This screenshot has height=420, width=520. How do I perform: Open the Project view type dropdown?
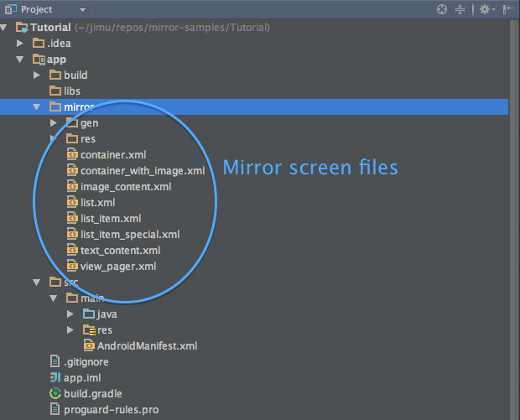(82, 9)
